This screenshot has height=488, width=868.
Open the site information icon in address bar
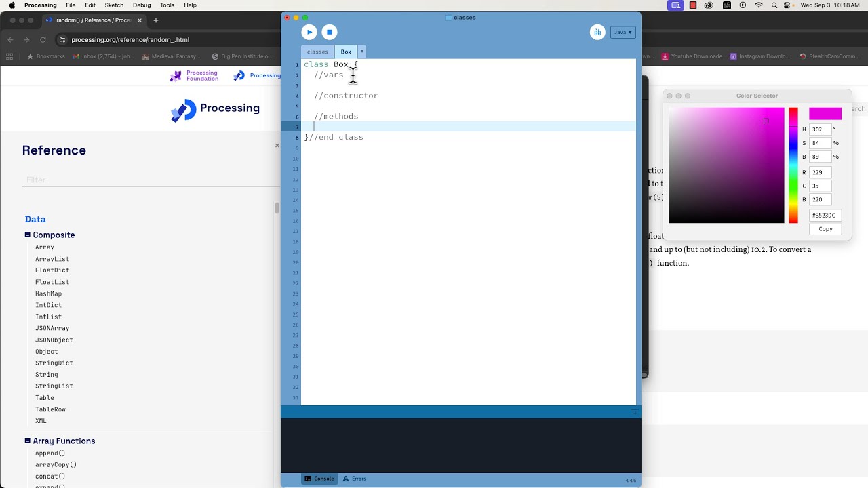[x=63, y=39]
